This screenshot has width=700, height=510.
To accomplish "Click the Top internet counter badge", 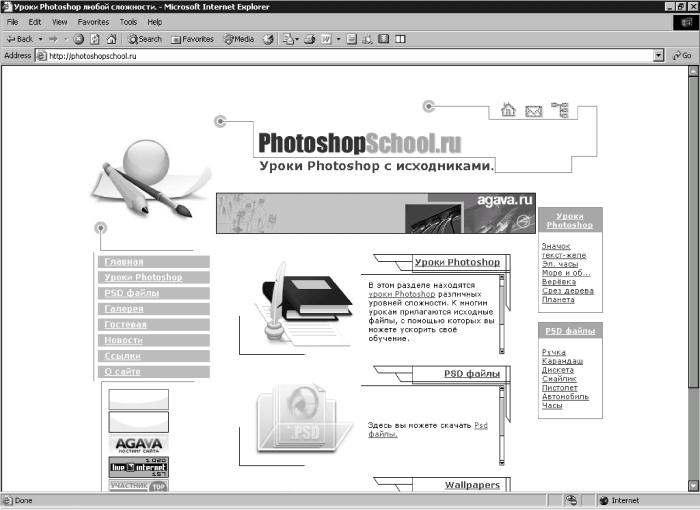I will pos(139,467).
